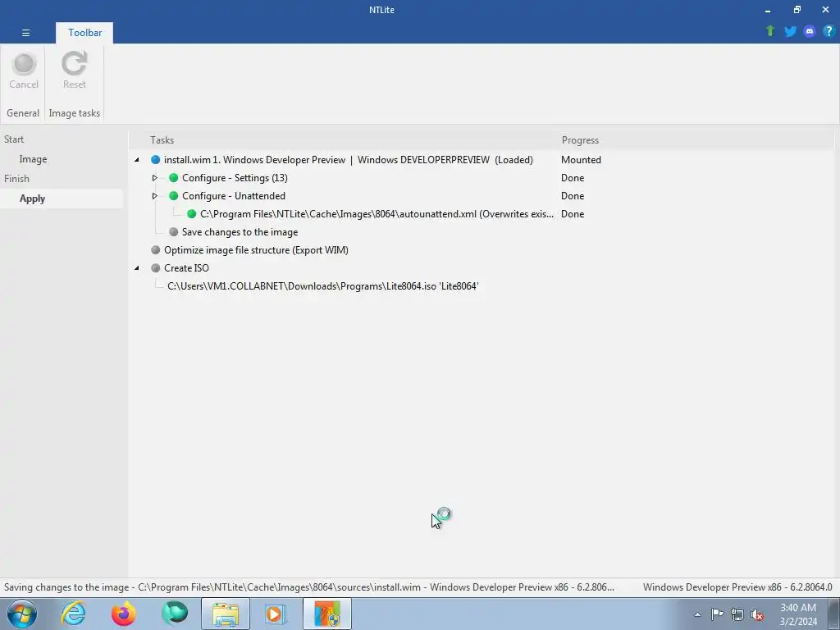Click the green update arrow icon
Image resolution: width=840 pixels, height=630 pixels.
tap(770, 31)
